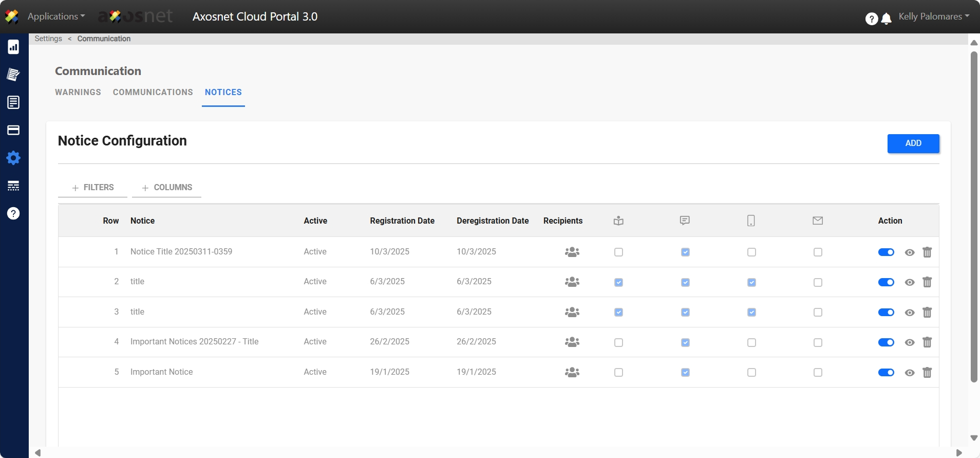Expand the Columns selector
The image size is (980, 458).
tap(167, 188)
